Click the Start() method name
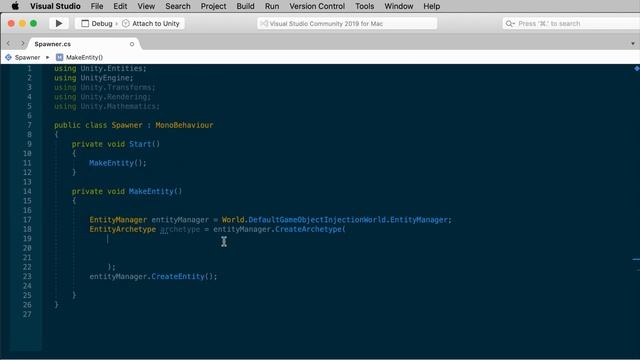 click(x=144, y=144)
